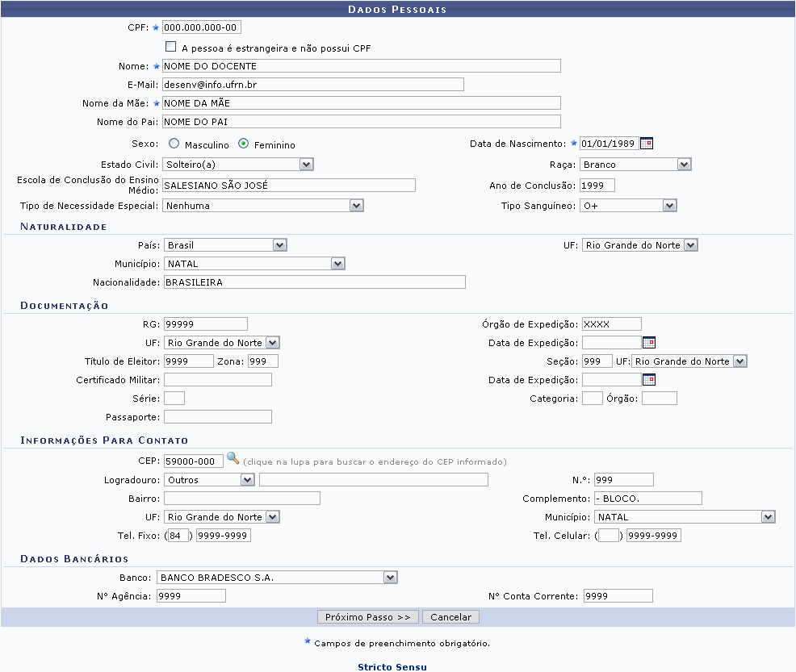
Task: Expand the Estado Civil dropdown
Action: [306, 165]
